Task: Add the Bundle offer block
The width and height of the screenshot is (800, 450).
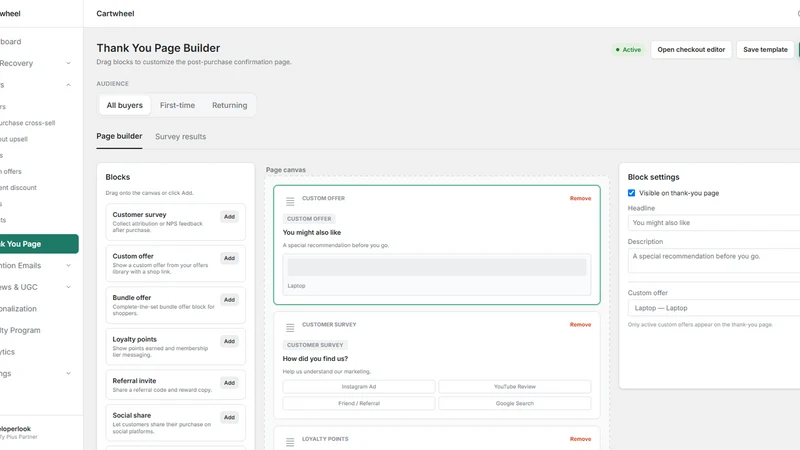Action: (230, 300)
